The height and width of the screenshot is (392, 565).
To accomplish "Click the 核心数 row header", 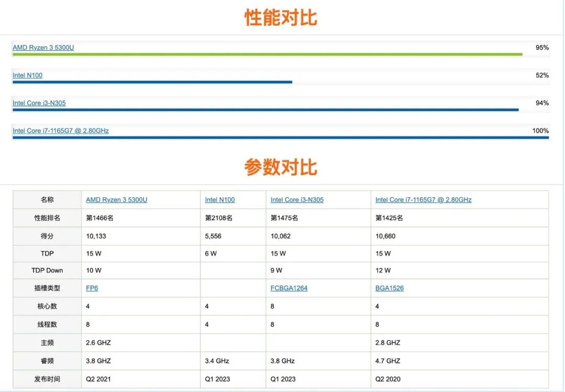I will (47, 306).
